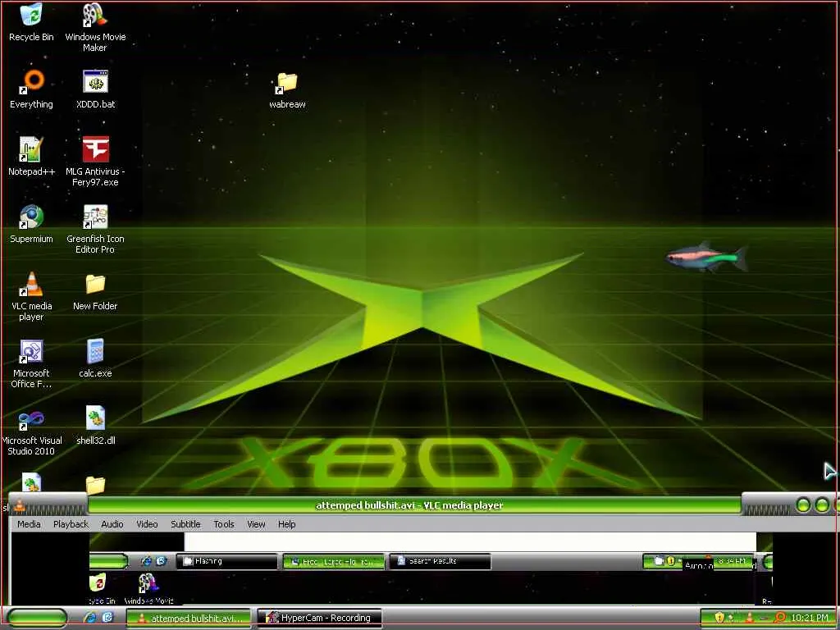Select MLG Antivirus - Fery97.exe icon
The height and width of the screenshot is (630, 840).
click(x=95, y=161)
